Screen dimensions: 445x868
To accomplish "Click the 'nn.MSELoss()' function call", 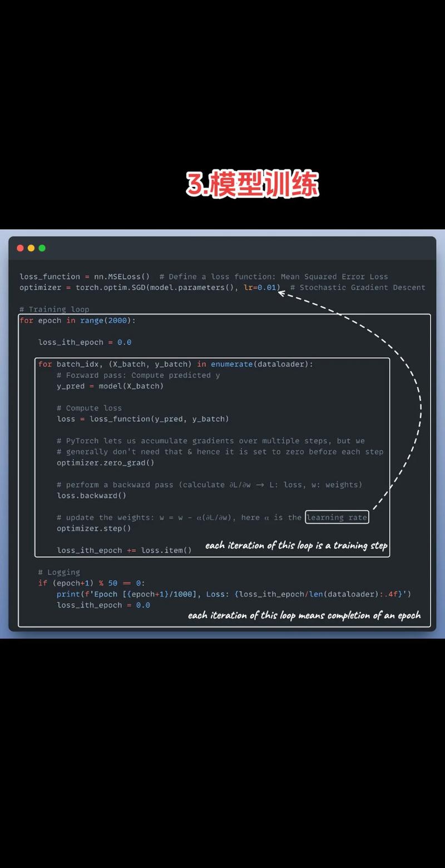I will coord(122,277).
